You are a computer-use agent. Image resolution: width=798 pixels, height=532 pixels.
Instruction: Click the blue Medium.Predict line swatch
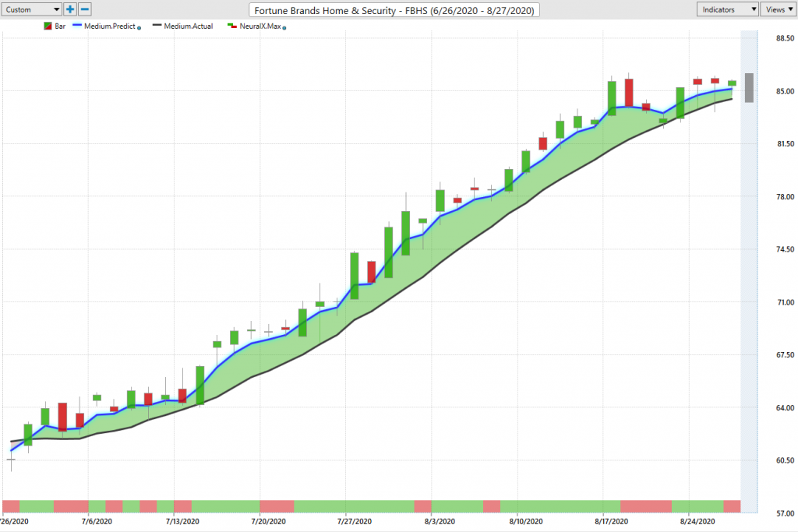point(77,25)
